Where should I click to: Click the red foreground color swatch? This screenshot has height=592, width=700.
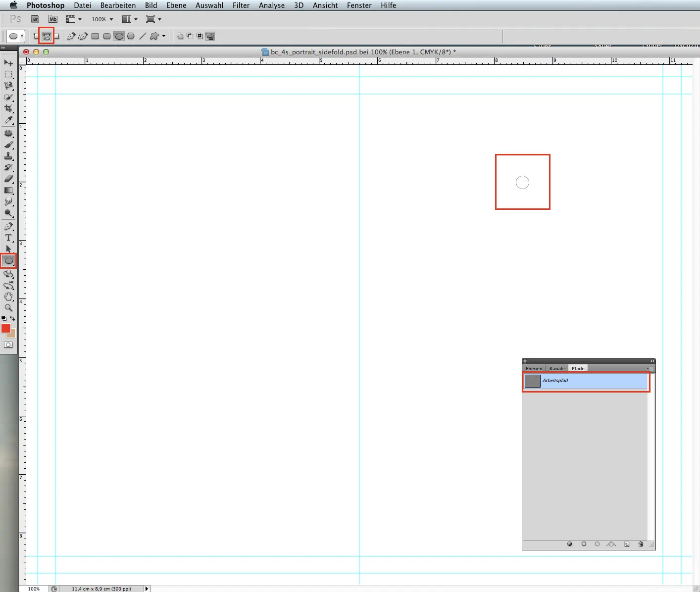pyautogui.click(x=6, y=328)
